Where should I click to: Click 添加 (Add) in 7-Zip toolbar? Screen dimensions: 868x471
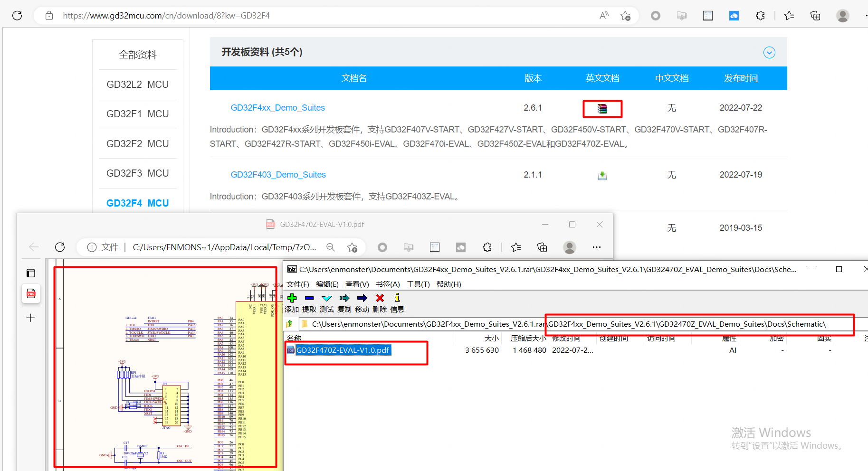point(292,303)
